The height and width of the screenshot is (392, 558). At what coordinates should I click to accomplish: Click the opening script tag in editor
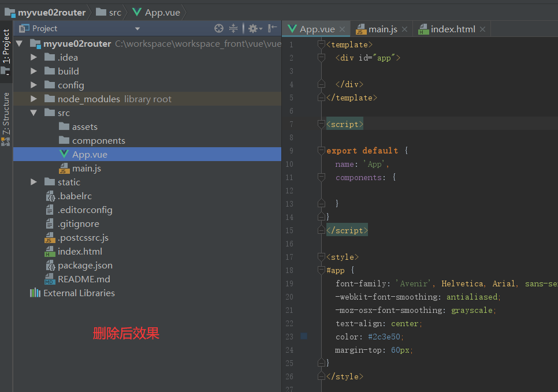(344, 124)
